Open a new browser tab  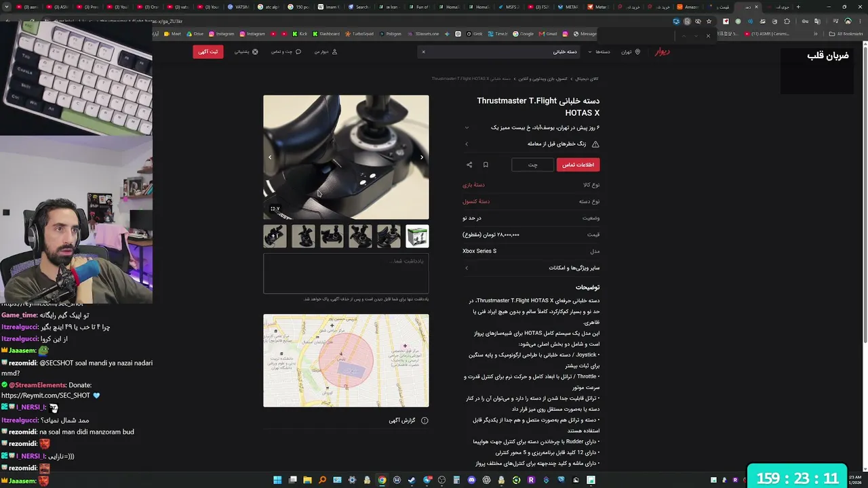(x=797, y=7)
